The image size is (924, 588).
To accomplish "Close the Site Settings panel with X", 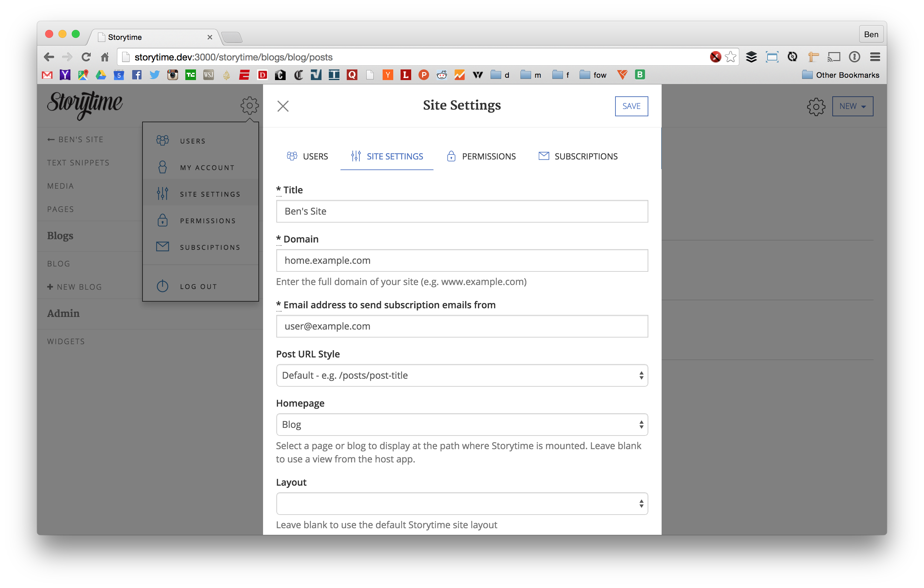I will click(283, 106).
